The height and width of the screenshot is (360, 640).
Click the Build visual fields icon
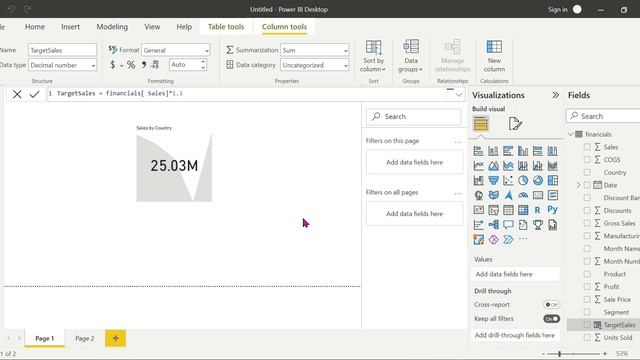click(480, 124)
